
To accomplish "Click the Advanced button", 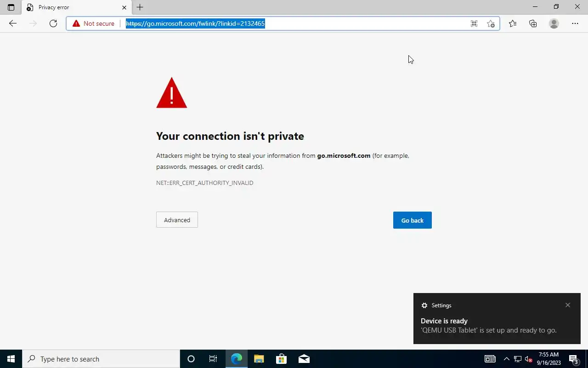I will (177, 220).
